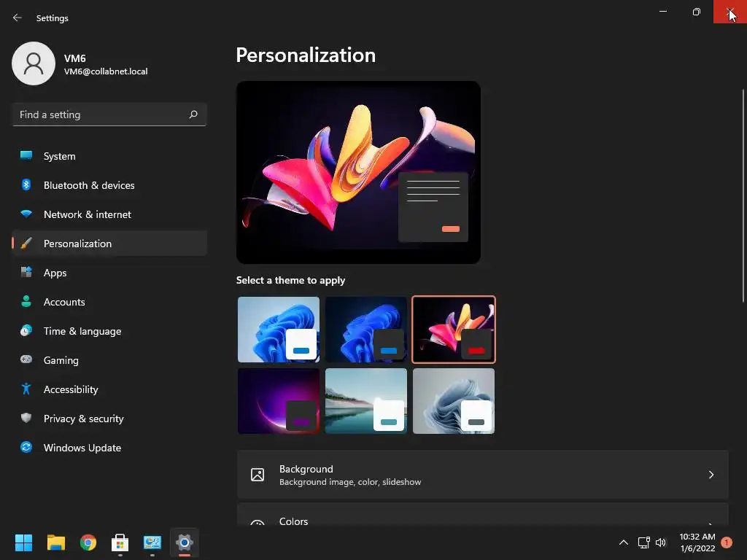Open Time & language settings label
Viewport: 747px width, 560px height.
[82, 331]
